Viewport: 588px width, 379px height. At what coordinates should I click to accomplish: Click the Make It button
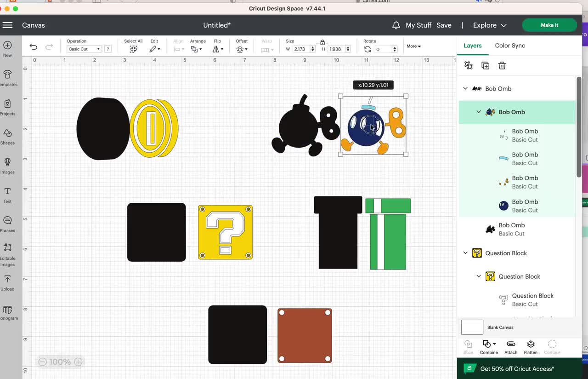point(549,25)
